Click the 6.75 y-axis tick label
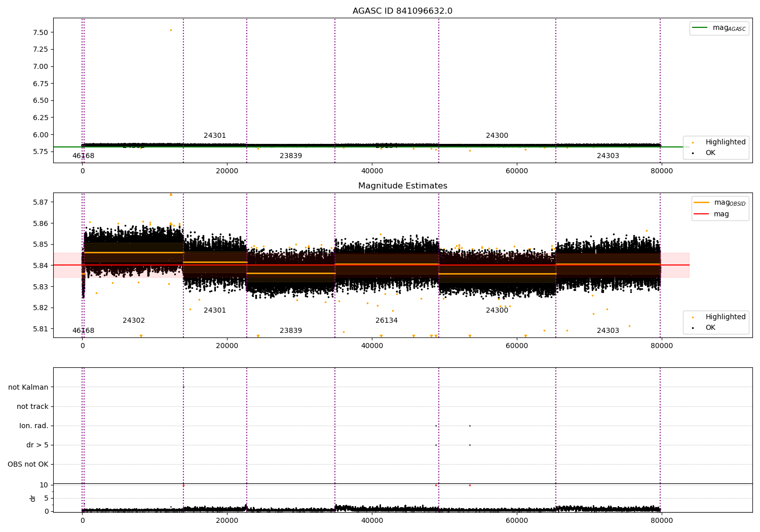This screenshot has height=532, width=760. point(40,84)
